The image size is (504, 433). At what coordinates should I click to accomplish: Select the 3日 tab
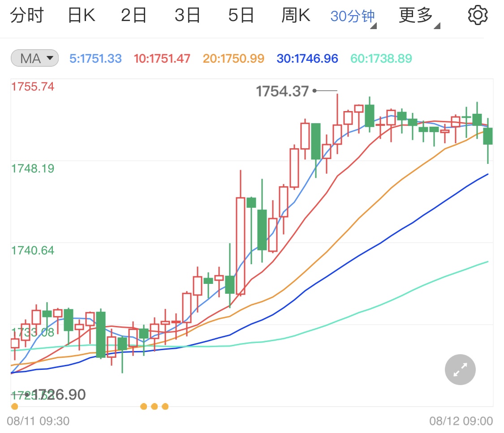(x=187, y=15)
